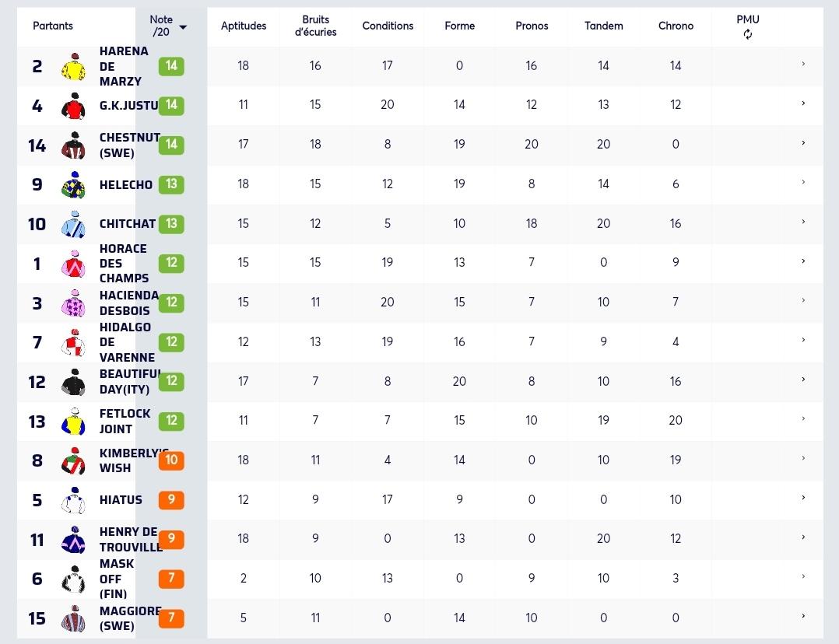
Task: Click Chitchat's light blue jockey silk
Action: [74, 225]
